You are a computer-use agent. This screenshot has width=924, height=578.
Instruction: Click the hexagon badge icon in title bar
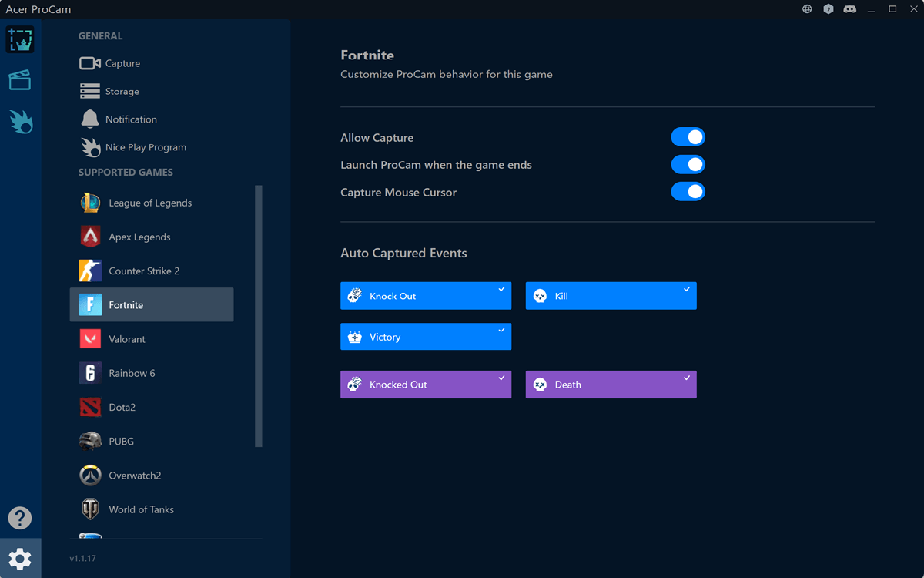(x=829, y=9)
